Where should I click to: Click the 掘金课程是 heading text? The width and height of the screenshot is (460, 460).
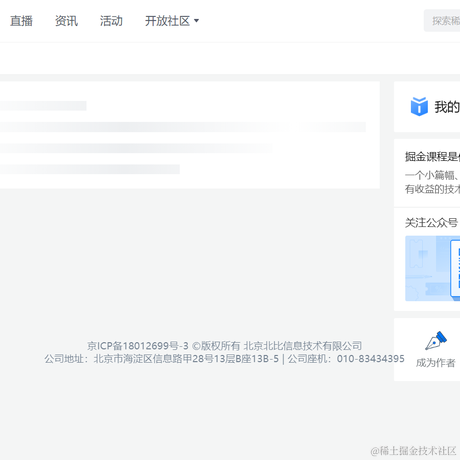coord(432,156)
